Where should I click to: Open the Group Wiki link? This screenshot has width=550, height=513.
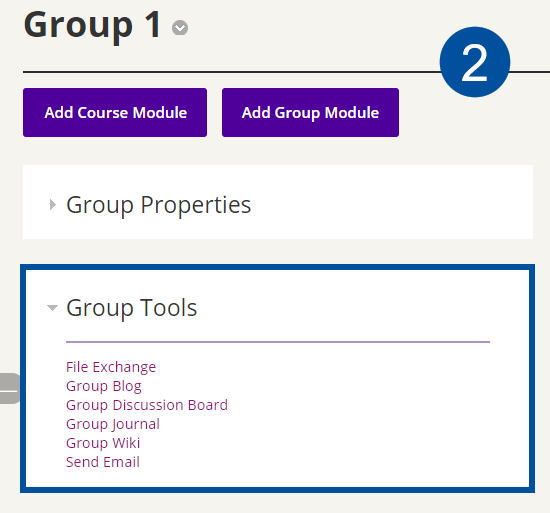pos(103,443)
